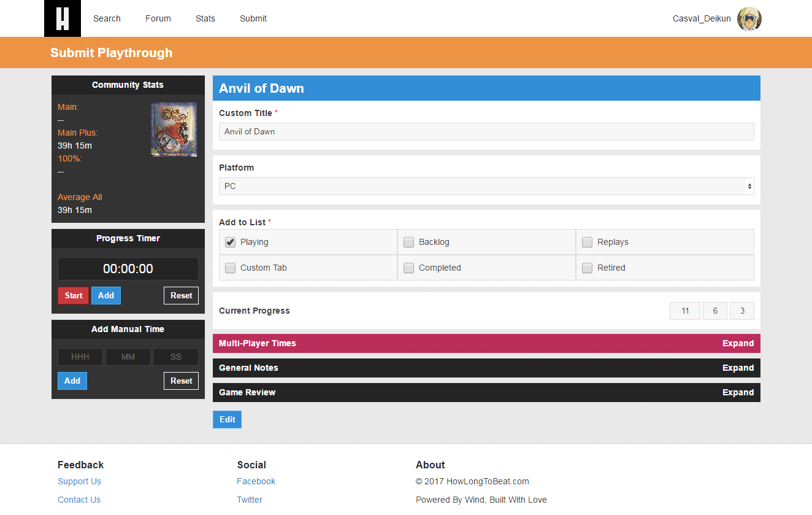This screenshot has height=515, width=812.
Task: Focus the SS seconds field
Action: 176,357
